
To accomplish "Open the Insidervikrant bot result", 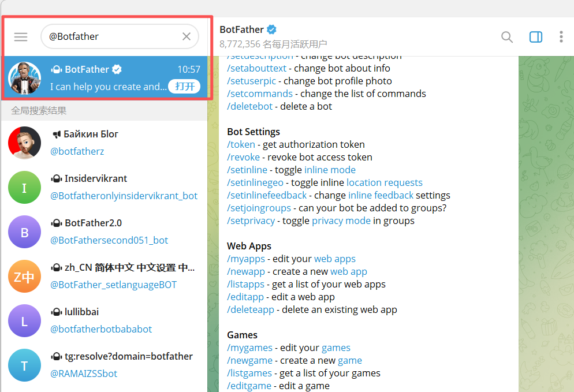I will 105,188.
